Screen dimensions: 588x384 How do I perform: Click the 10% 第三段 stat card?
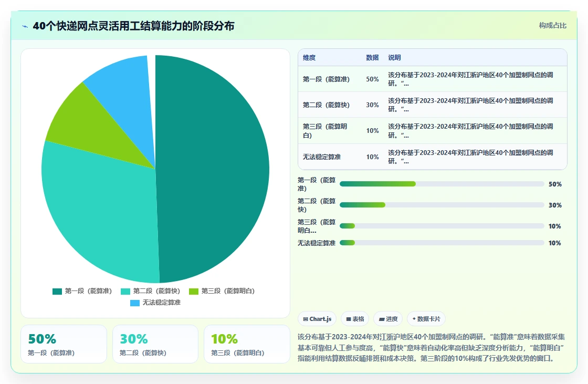click(247, 344)
